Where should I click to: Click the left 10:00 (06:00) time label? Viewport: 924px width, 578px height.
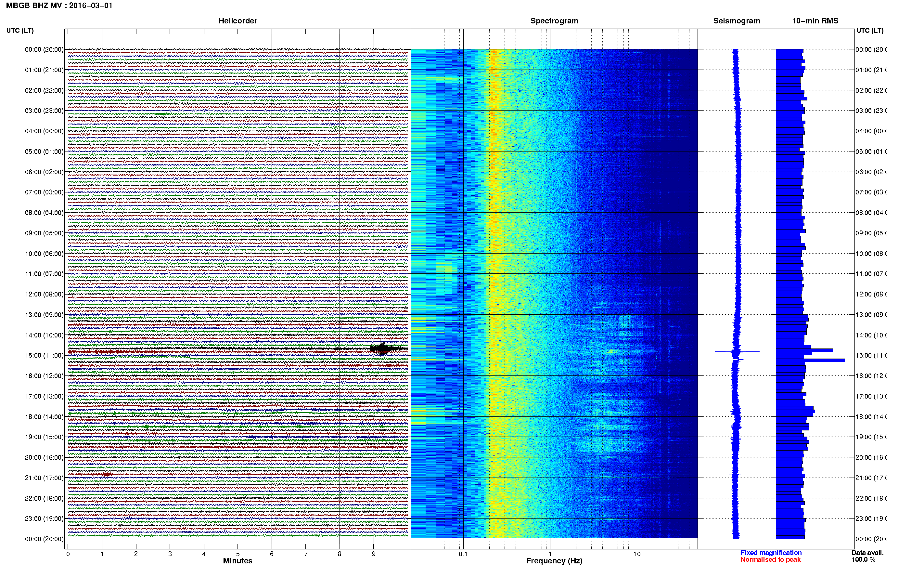(x=44, y=254)
